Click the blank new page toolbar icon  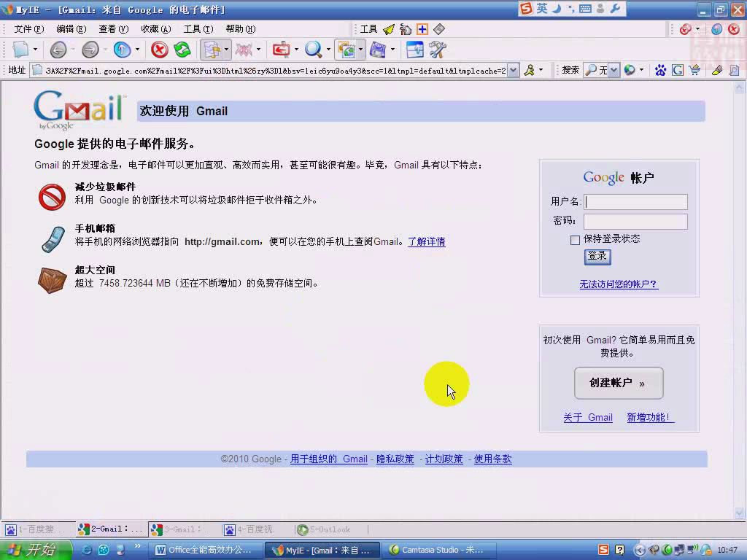click(x=20, y=50)
